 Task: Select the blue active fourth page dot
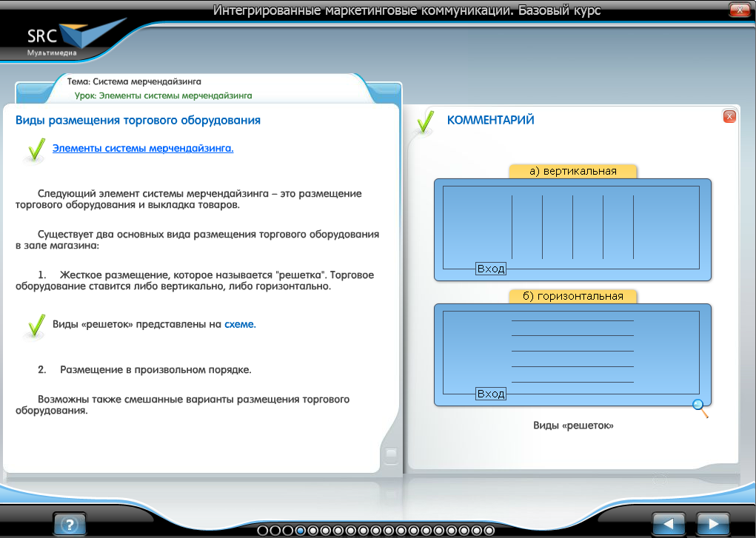(x=301, y=531)
